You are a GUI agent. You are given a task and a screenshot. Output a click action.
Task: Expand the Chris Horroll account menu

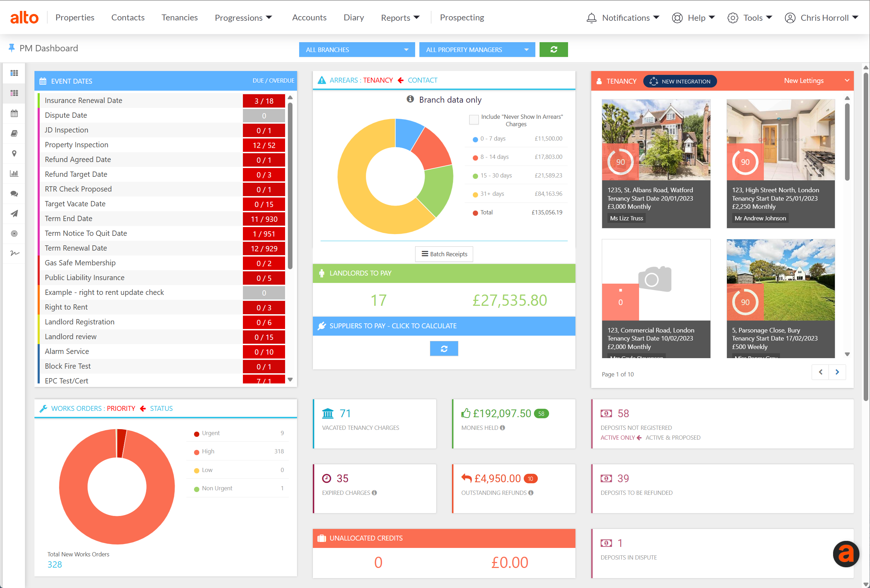[829, 18]
